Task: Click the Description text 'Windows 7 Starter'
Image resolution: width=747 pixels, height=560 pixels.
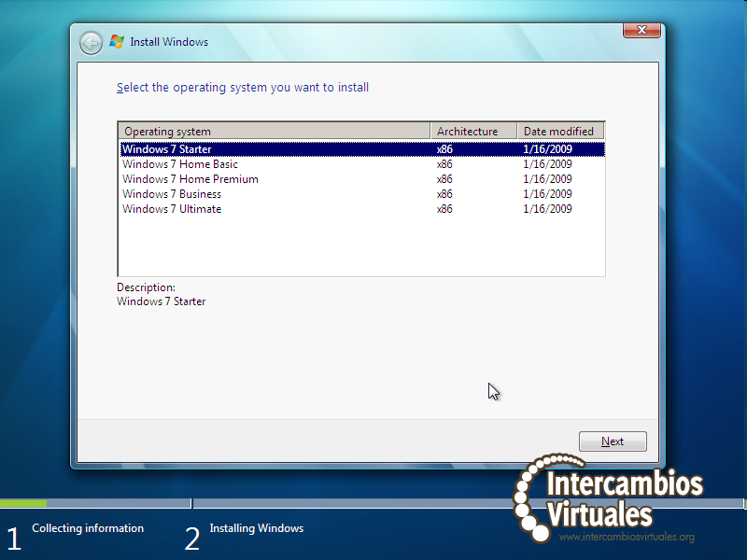Action: tap(161, 301)
